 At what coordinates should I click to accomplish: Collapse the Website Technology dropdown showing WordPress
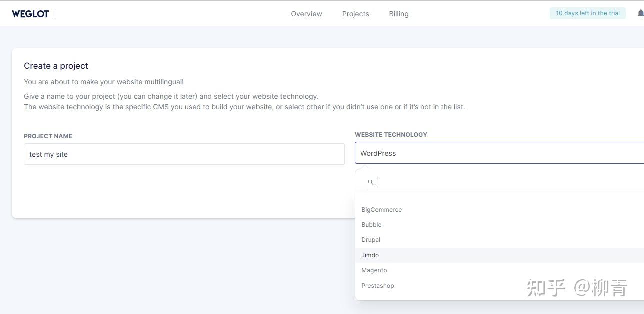tap(499, 153)
